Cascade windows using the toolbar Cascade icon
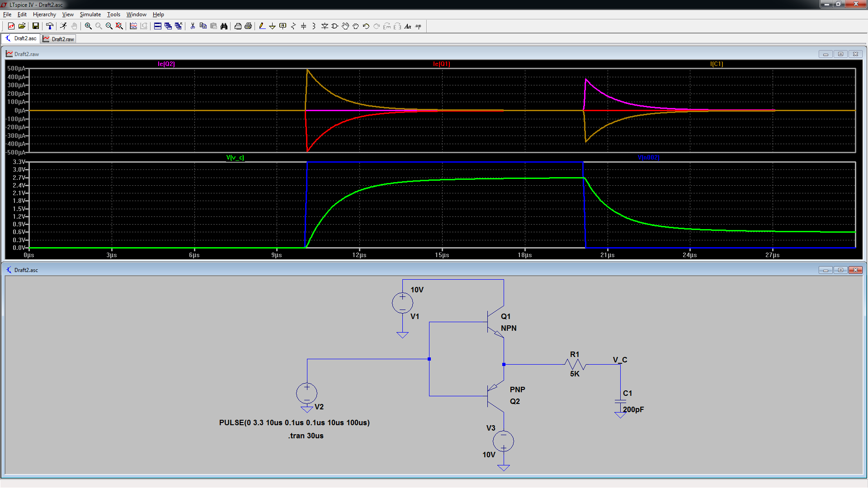 tap(168, 26)
